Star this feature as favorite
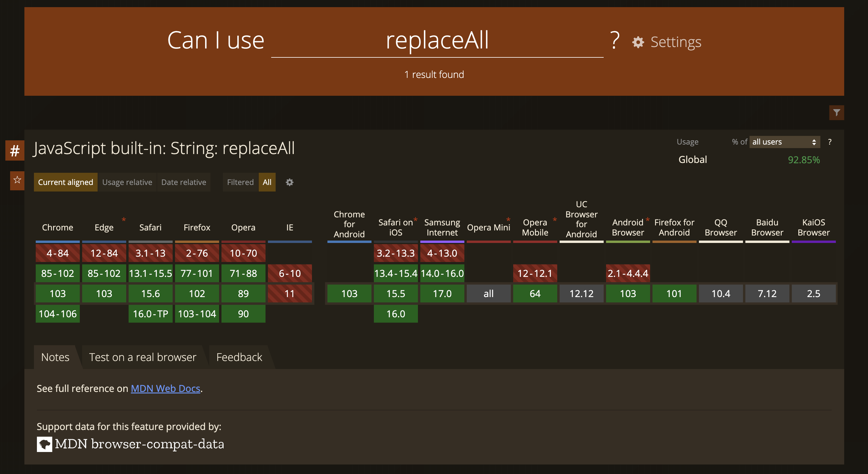This screenshot has height=474, width=868. click(17, 181)
